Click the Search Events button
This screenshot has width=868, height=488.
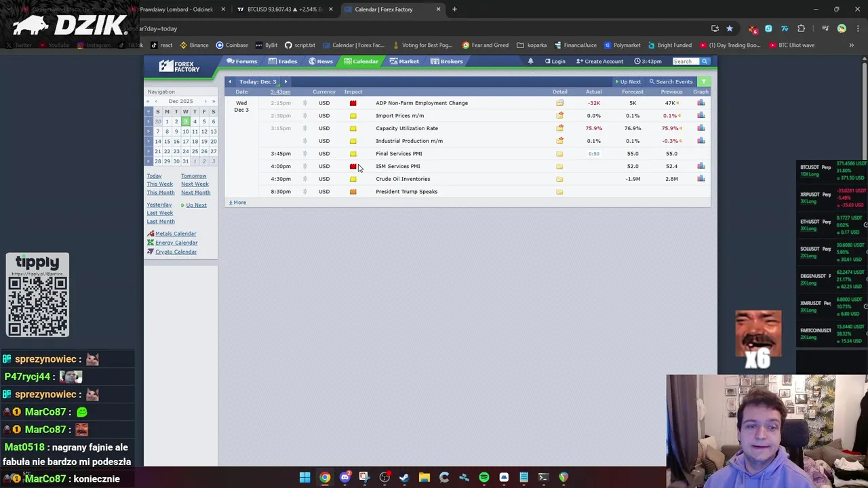click(x=671, y=82)
